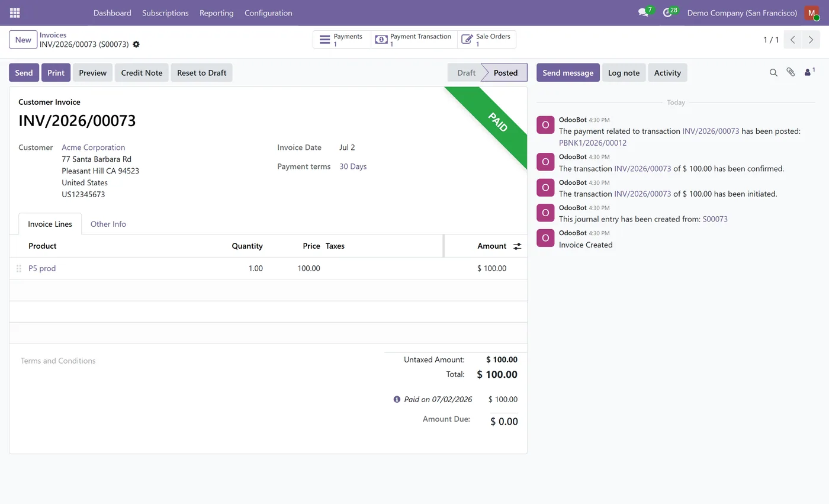Image resolution: width=829 pixels, height=504 pixels.
Task: Open the gear actions menu beside the invoice name
Action: (x=136, y=44)
